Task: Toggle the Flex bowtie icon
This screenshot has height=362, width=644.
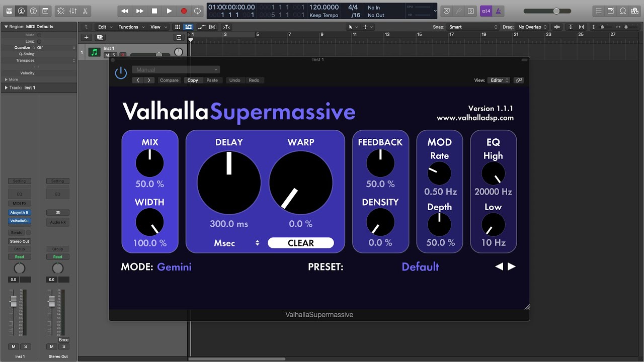Action: tap(213, 27)
